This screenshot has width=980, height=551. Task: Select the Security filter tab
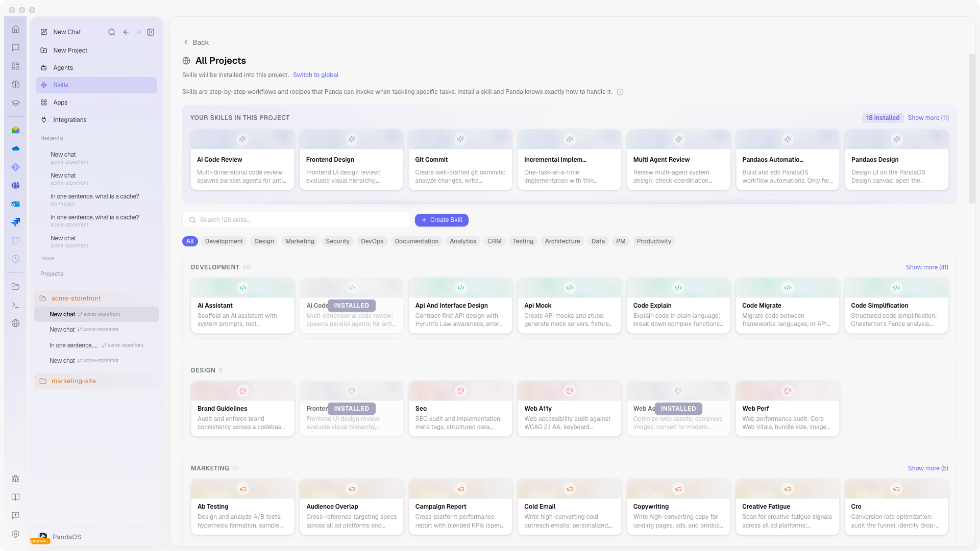click(337, 241)
